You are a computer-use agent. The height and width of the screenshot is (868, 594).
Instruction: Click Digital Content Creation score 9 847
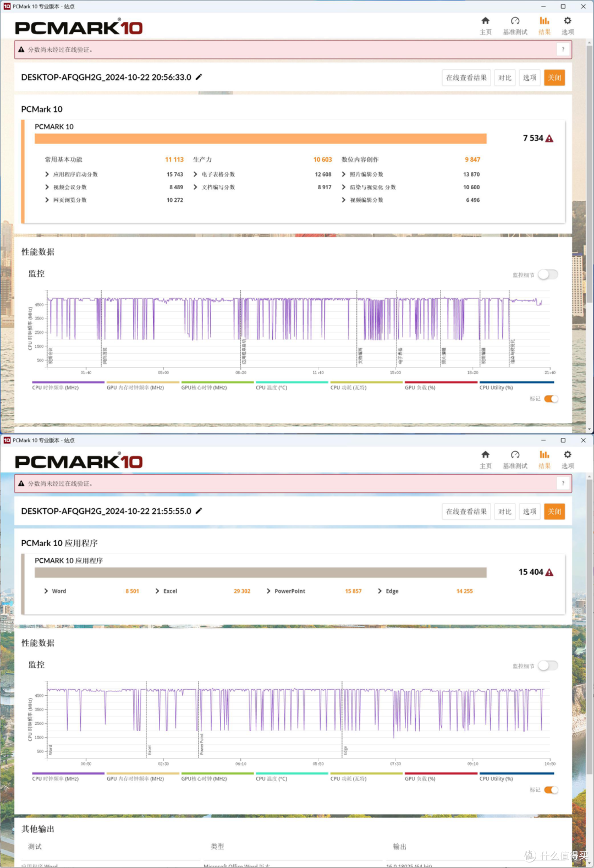click(472, 160)
